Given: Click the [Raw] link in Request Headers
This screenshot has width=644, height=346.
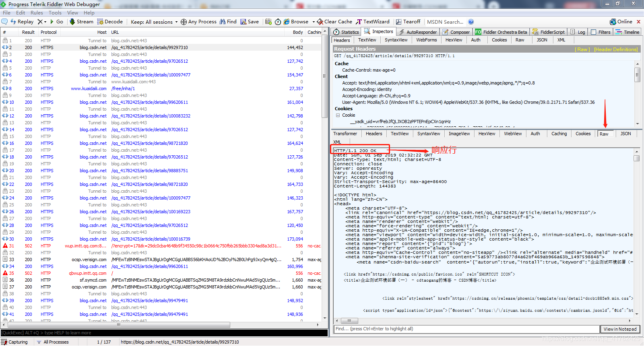Looking at the screenshot, I should [582, 49].
